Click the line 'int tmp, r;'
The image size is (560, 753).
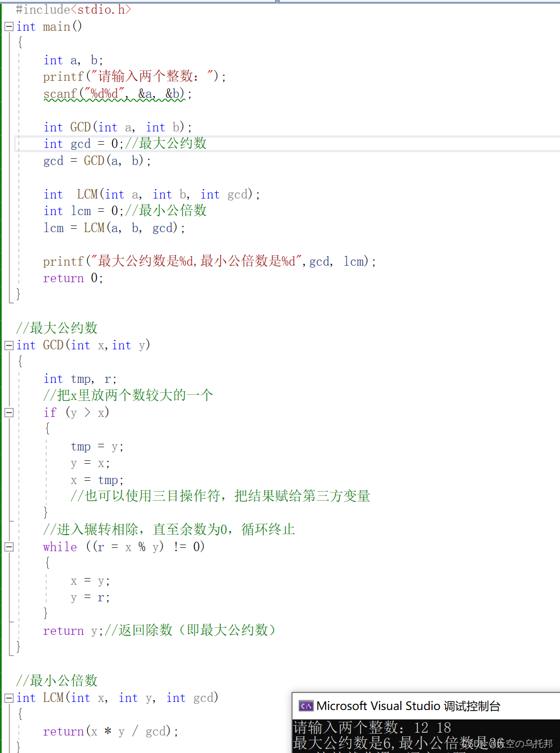(80, 379)
